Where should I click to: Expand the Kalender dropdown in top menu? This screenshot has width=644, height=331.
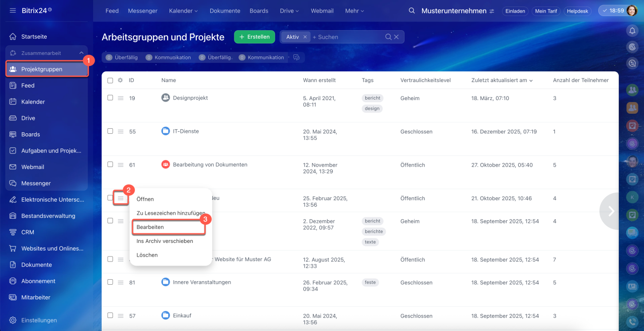point(183,11)
